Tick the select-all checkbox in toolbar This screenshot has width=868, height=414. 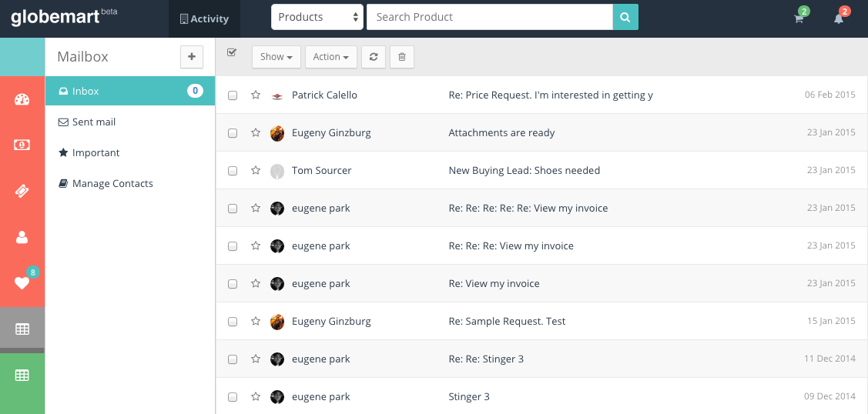coord(232,52)
